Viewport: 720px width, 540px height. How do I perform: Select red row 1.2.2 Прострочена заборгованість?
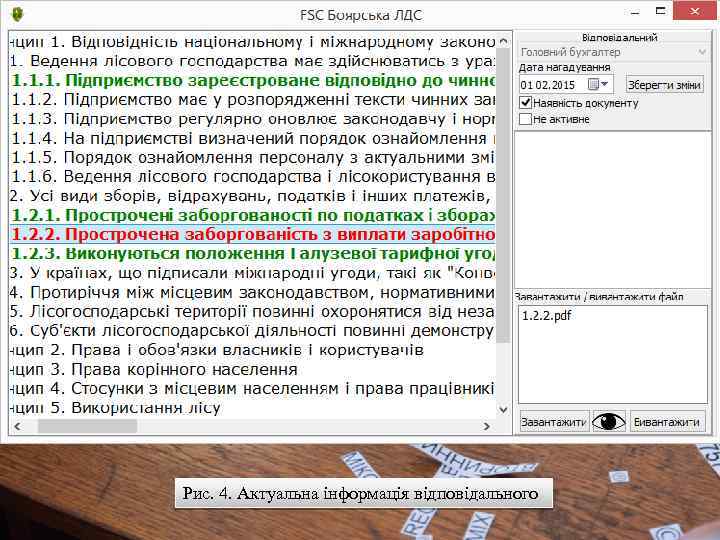(252, 234)
